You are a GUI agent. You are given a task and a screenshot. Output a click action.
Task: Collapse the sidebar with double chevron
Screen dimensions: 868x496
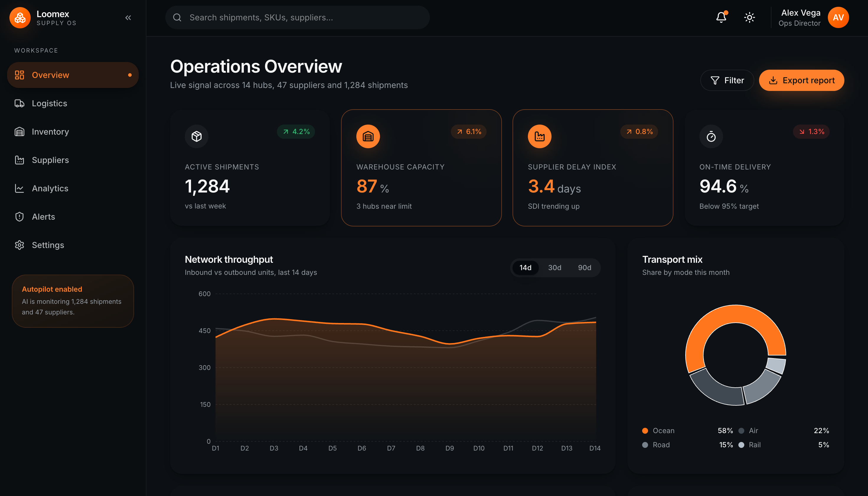(x=128, y=18)
